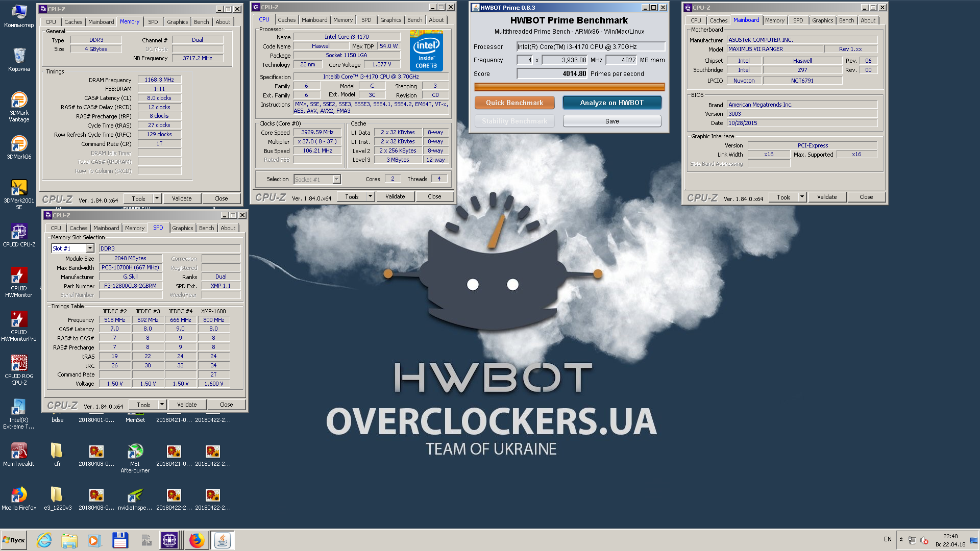The width and height of the screenshot is (980, 551).
Task: Click the F3-12800CL8-2GBRM part number
Action: (130, 286)
